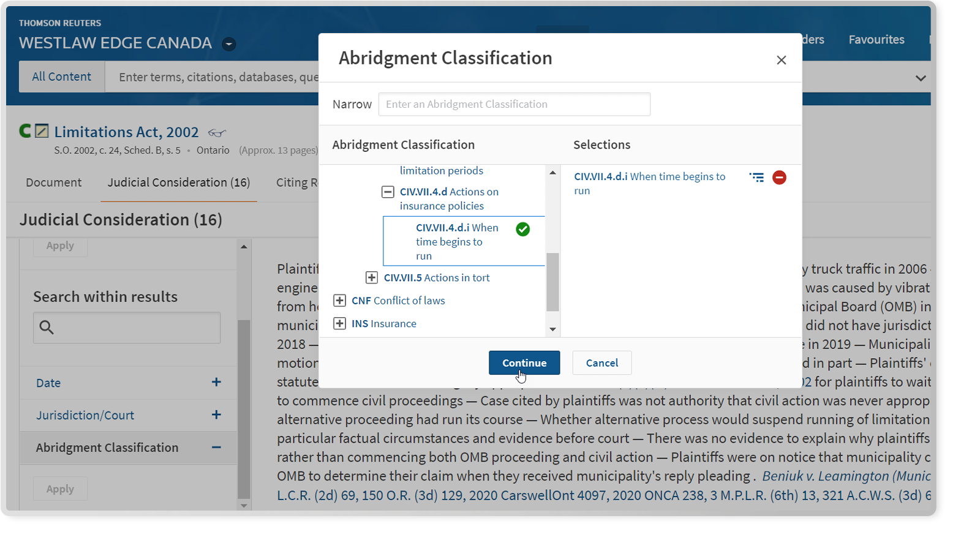Click magnifier icon in Search within results
Viewport: 980px width, 551px height.
pos(47,328)
